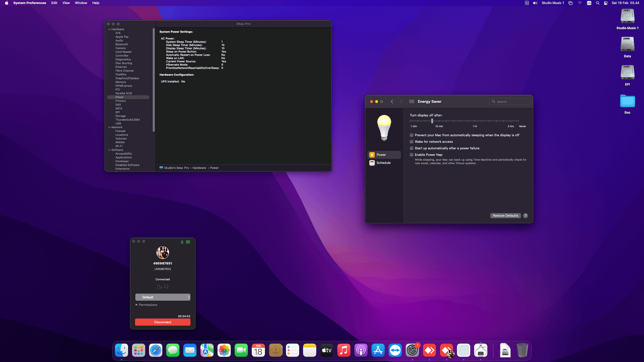Open Launchpad from the Dock
The height and width of the screenshot is (362, 644).
[x=139, y=351]
